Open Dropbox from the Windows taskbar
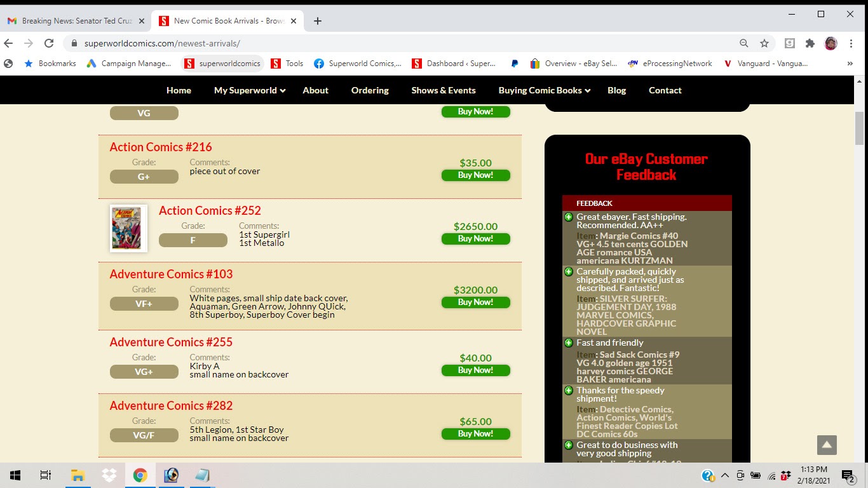 [x=109, y=475]
